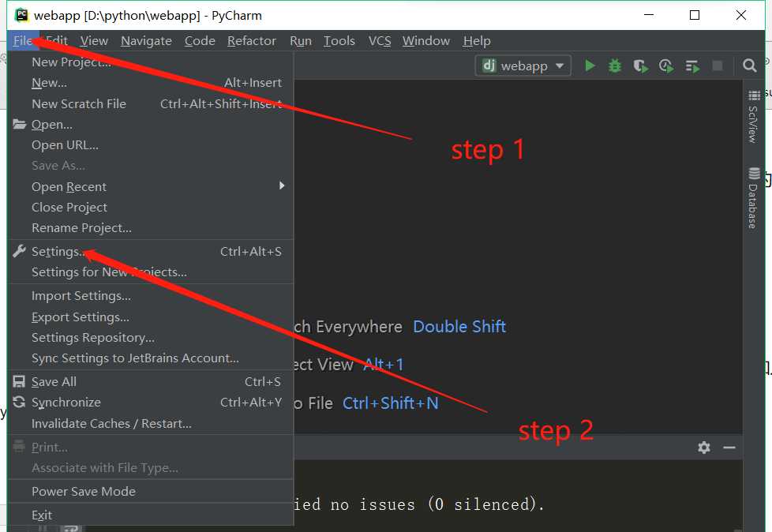
Task: Select Sync Settings to JetBrains Account
Action: 151,358
